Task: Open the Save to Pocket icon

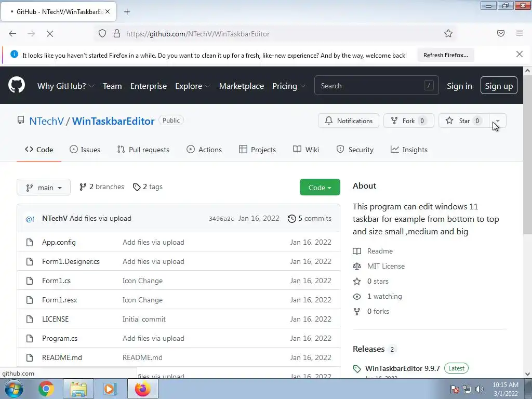Action: [x=501, y=33]
